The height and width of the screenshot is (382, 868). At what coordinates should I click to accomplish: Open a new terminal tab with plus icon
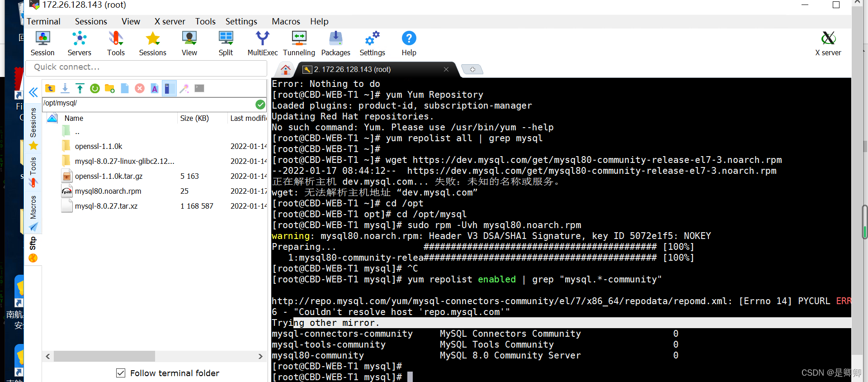tap(472, 69)
